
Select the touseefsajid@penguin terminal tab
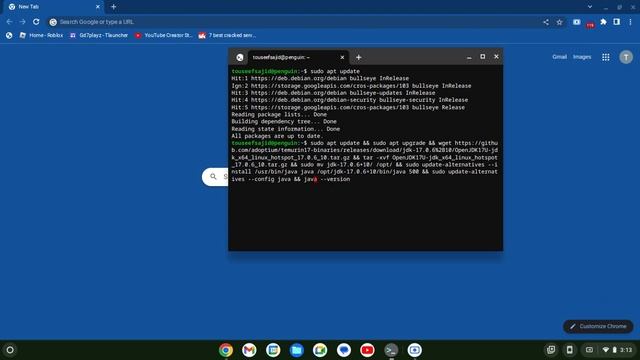click(298, 58)
